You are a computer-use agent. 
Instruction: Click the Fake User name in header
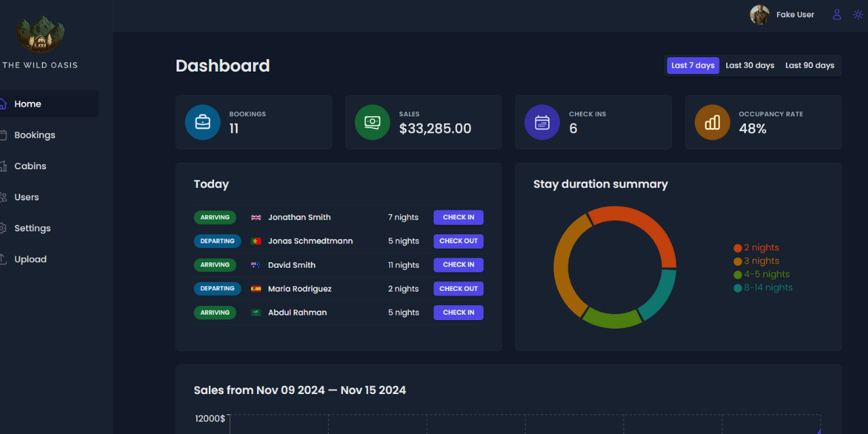pos(795,14)
